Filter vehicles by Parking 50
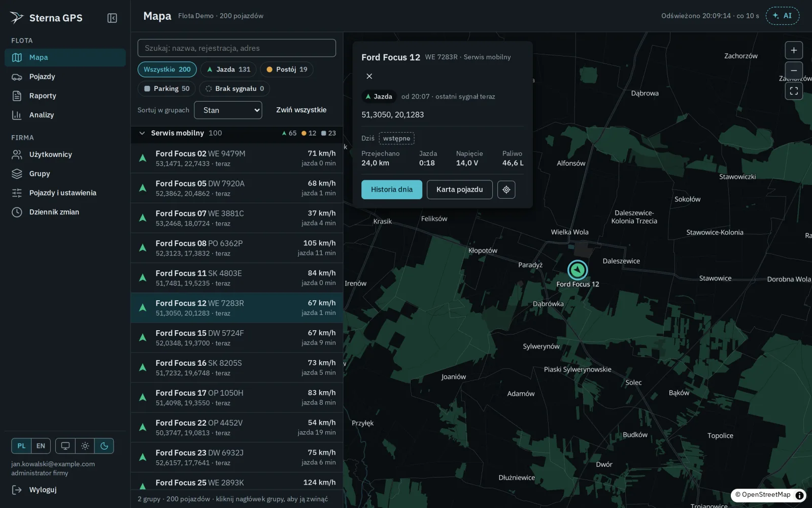 point(166,88)
